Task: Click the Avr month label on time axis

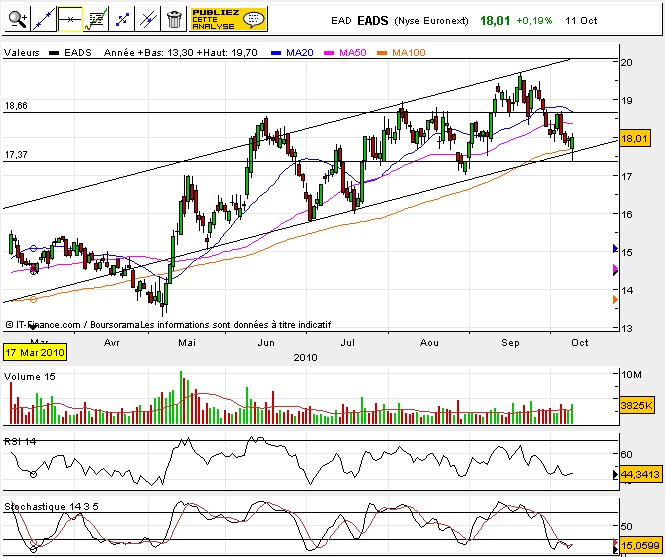Action: tap(112, 342)
